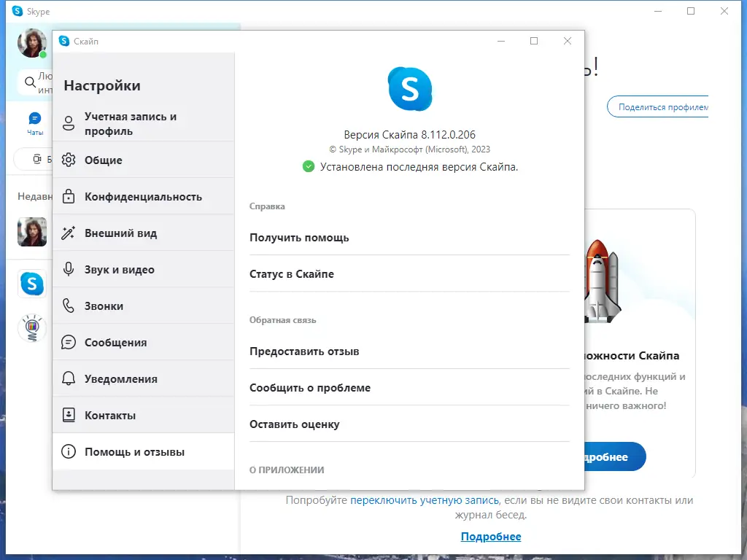
Task: Open the lightbulb bot contact in recent chats
Action: point(32,328)
